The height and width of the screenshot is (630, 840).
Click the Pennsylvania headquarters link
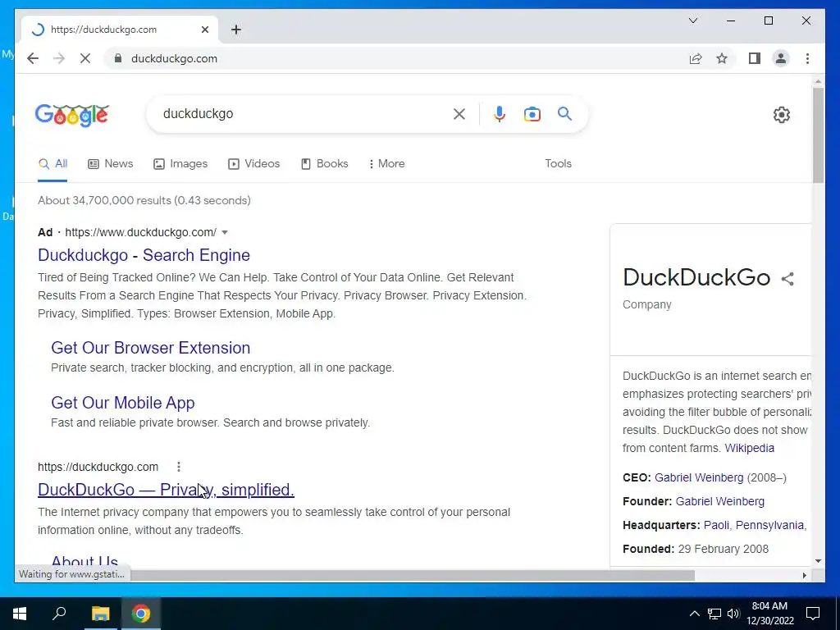coord(769,525)
